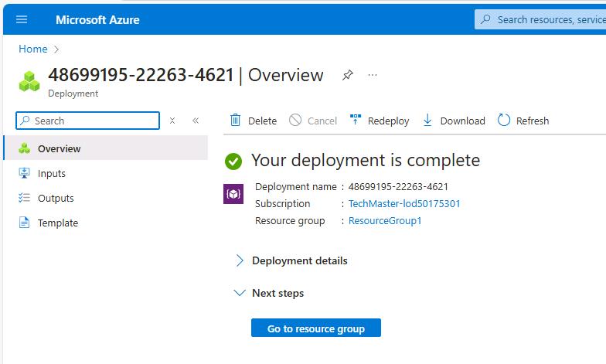Open the Azure portal hamburger menu
The height and width of the screenshot is (364, 606).
pos(22,19)
